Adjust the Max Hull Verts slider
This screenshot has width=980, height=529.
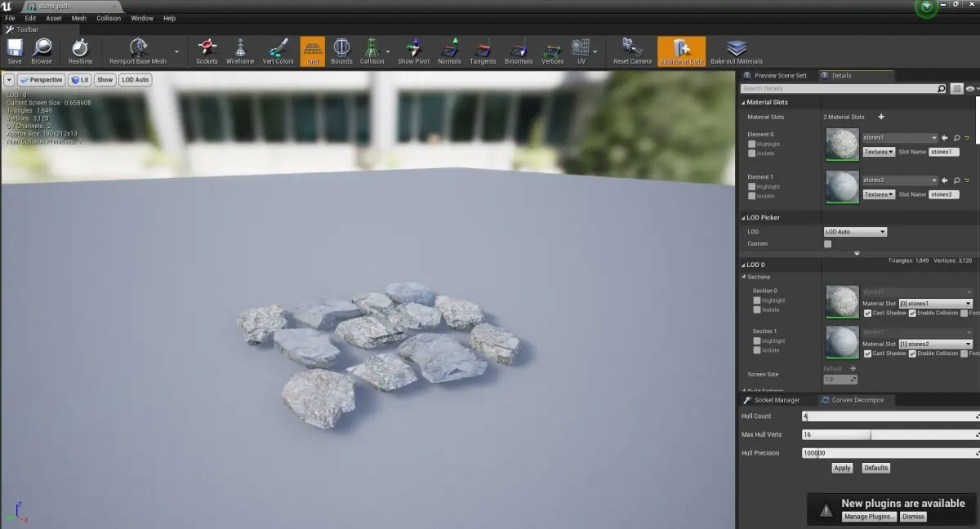pos(890,434)
